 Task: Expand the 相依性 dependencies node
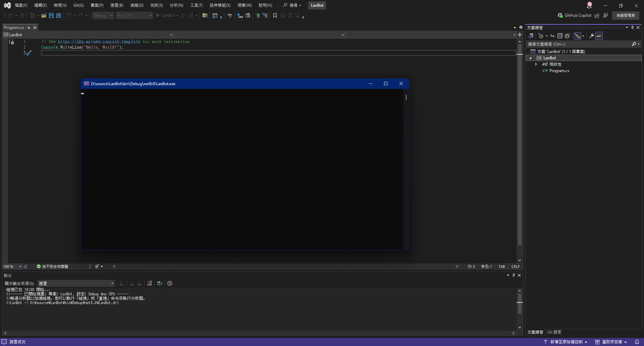pyautogui.click(x=536, y=64)
